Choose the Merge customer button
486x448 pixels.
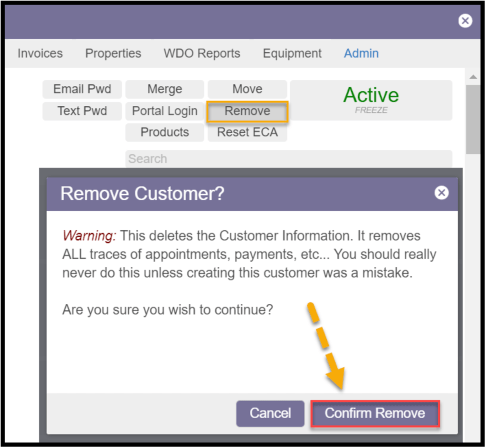[164, 89]
